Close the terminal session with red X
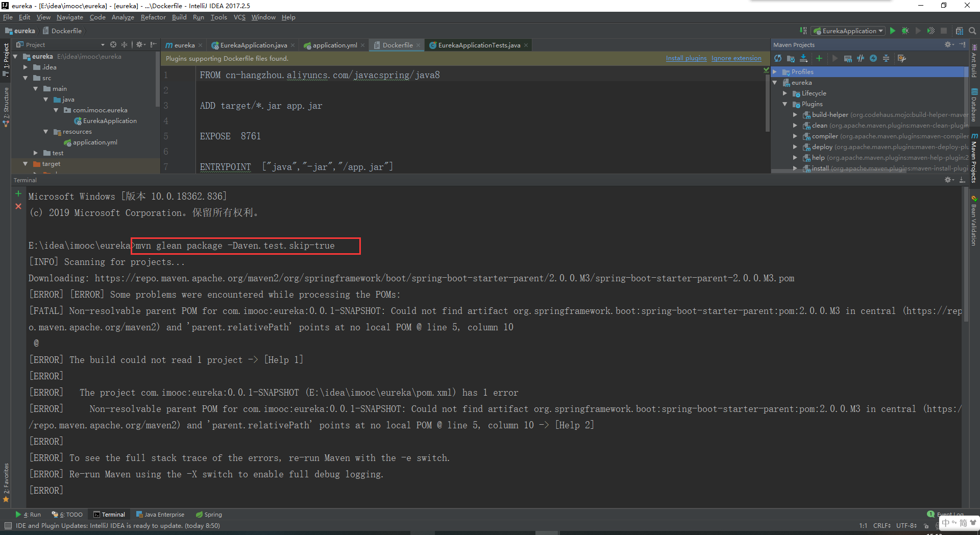 pyautogui.click(x=18, y=206)
